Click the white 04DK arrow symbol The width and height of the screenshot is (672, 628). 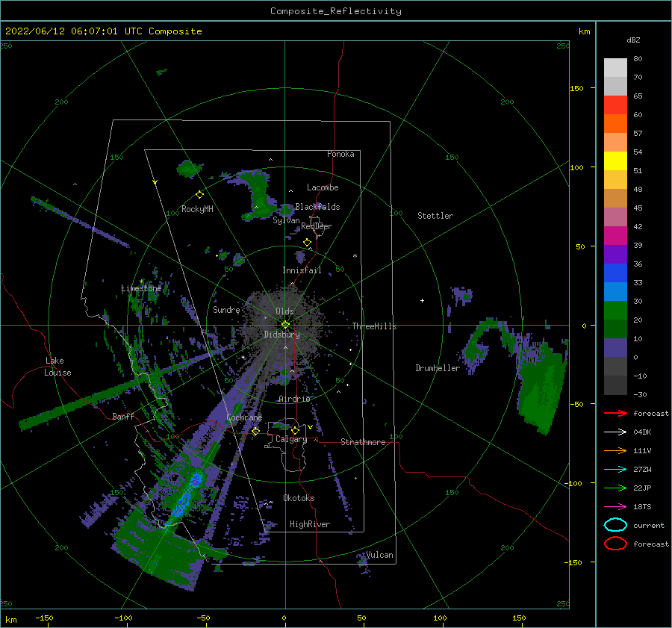tap(615, 432)
